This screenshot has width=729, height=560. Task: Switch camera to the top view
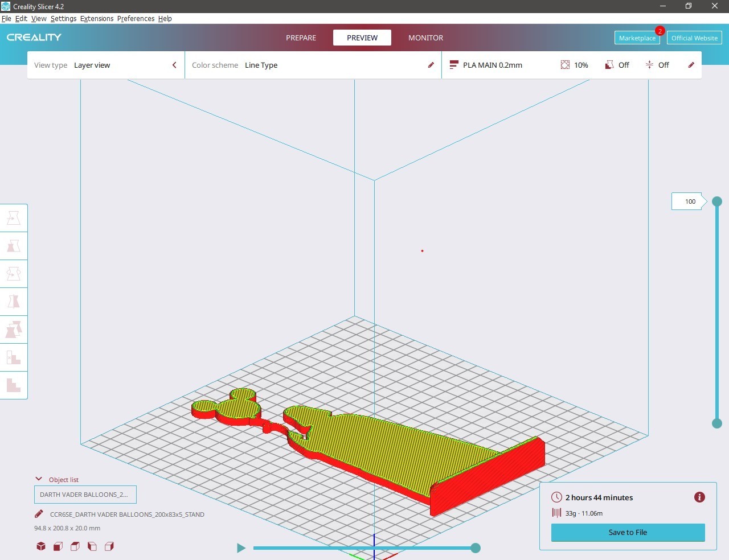[x=75, y=546]
